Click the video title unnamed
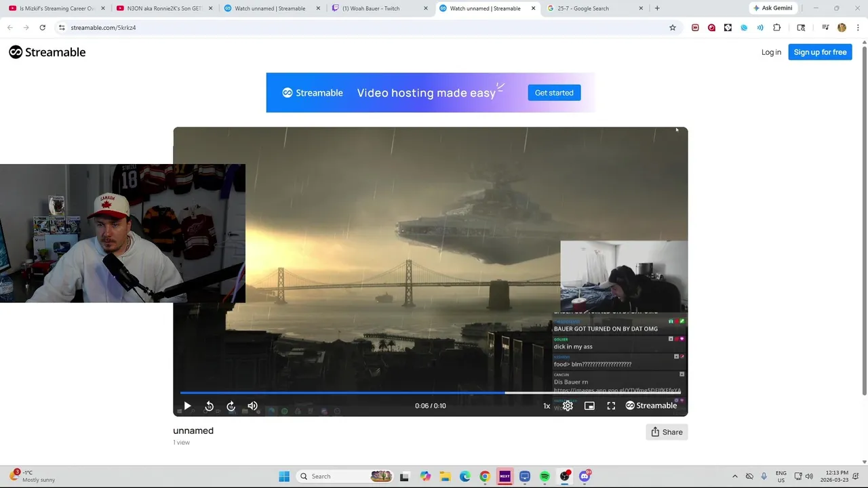Screen dimensions: 868x488 point(193,430)
